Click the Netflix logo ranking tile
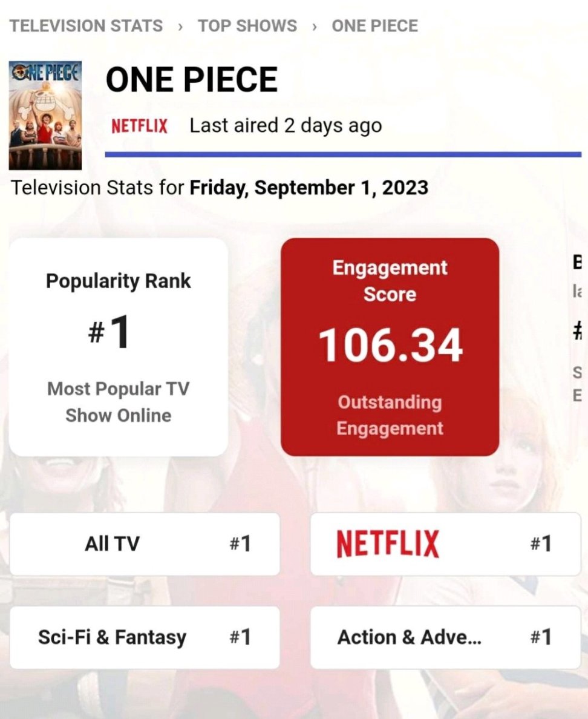This screenshot has width=588, height=719. [x=445, y=544]
